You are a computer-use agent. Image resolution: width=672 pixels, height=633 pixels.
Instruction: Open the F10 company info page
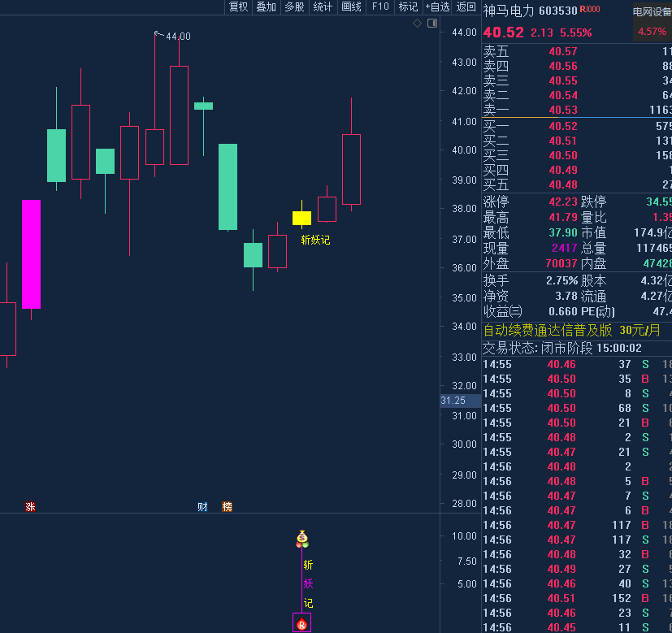(x=379, y=7)
